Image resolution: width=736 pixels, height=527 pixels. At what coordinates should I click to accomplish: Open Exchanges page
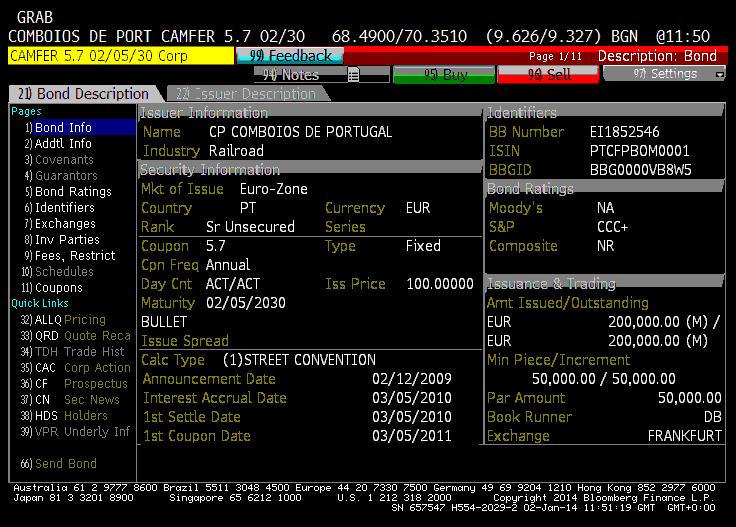[60, 223]
